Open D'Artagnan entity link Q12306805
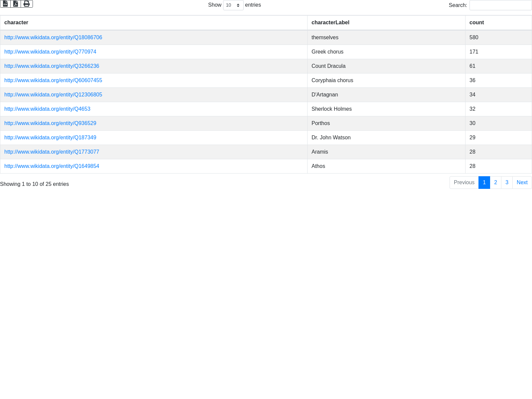 click(x=53, y=95)
